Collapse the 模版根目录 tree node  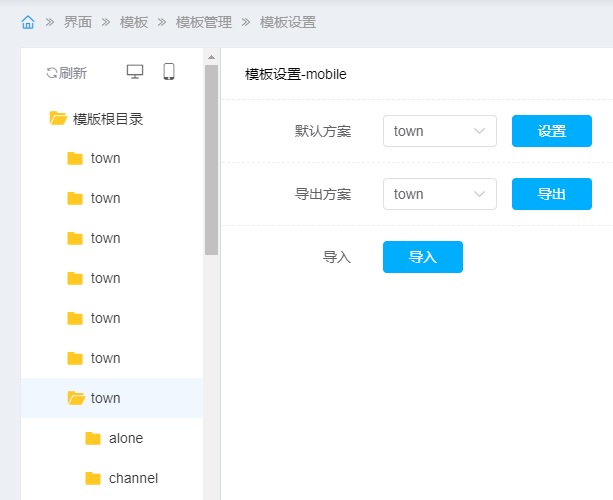point(107,119)
